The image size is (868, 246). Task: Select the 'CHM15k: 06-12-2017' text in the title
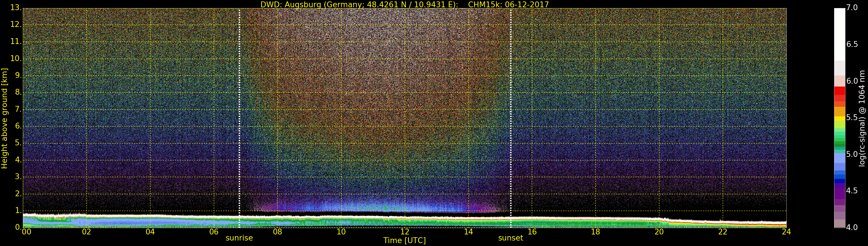[x=508, y=4]
